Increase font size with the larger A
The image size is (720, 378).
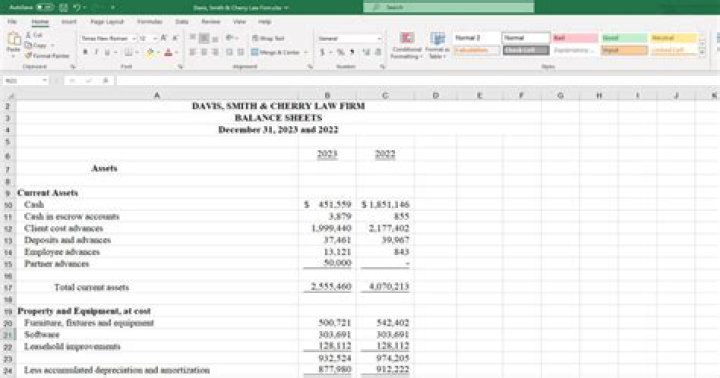[x=164, y=38]
